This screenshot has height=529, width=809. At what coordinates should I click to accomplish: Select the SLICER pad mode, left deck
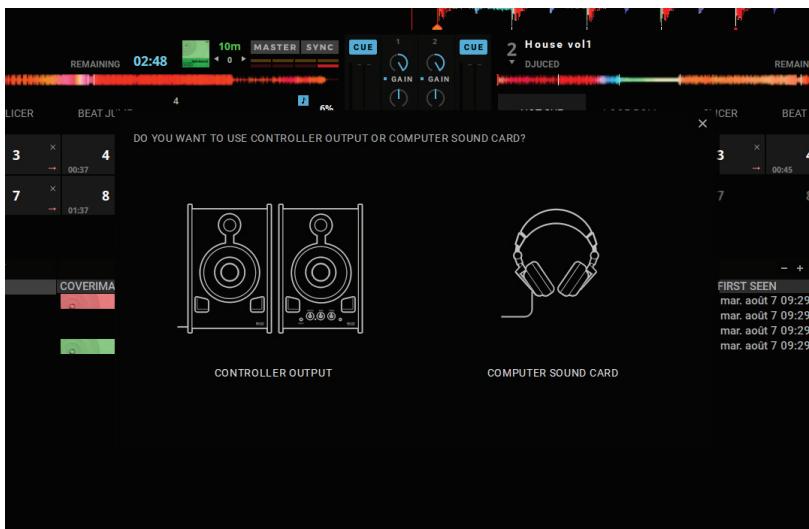click(19, 113)
